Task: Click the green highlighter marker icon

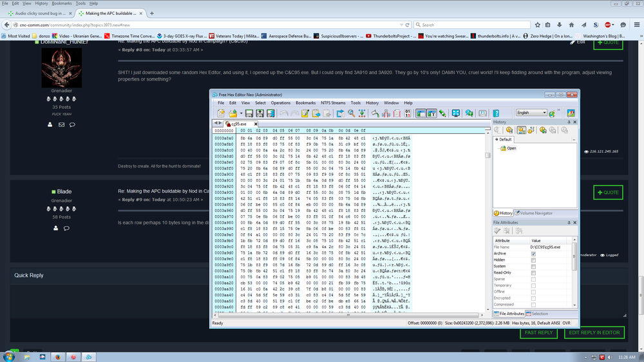Action: click(442, 113)
